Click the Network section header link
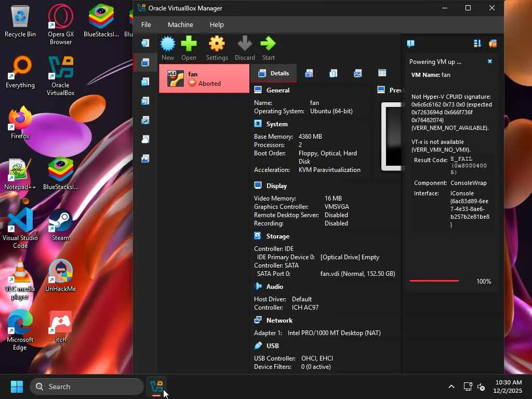The width and height of the screenshot is (532, 399). click(x=280, y=320)
